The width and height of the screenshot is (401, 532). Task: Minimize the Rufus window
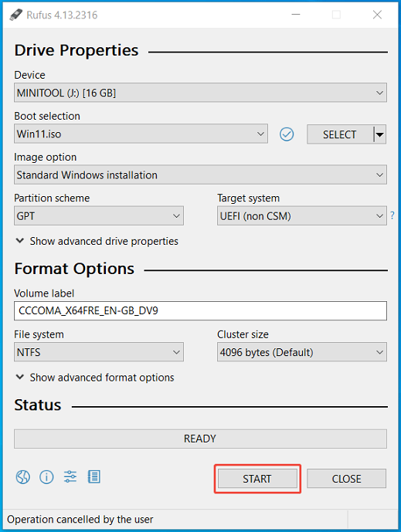tap(296, 15)
